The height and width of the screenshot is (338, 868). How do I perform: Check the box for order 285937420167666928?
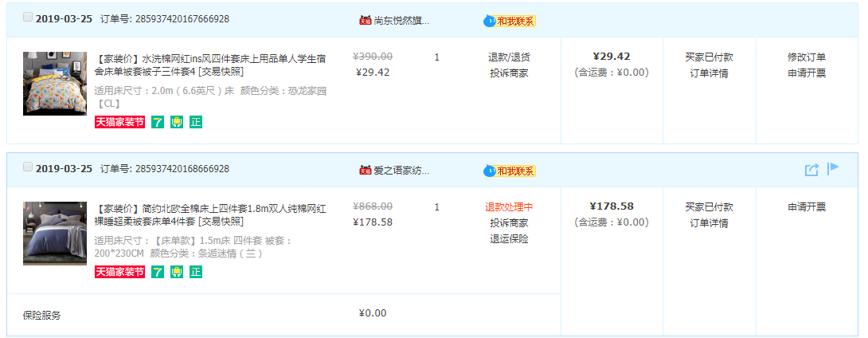28,18
